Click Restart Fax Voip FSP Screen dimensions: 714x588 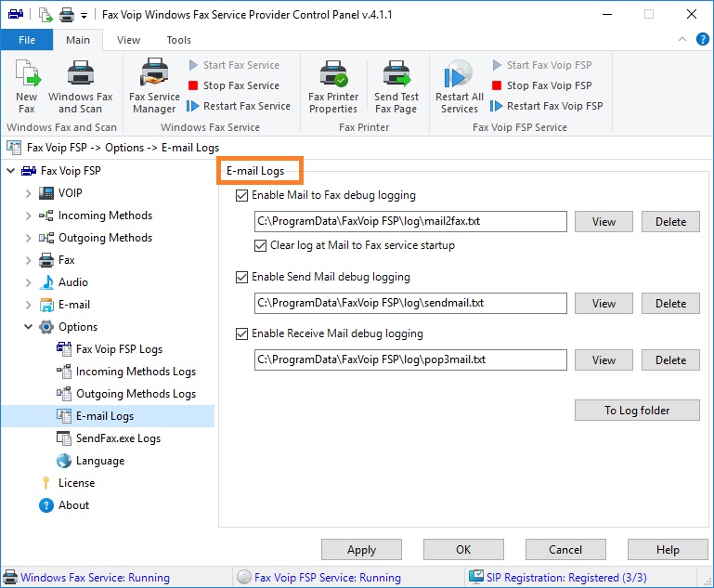click(x=547, y=106)
